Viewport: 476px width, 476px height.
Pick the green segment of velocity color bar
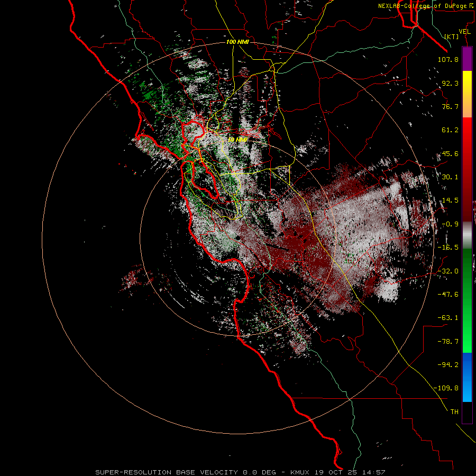[467, 300]
